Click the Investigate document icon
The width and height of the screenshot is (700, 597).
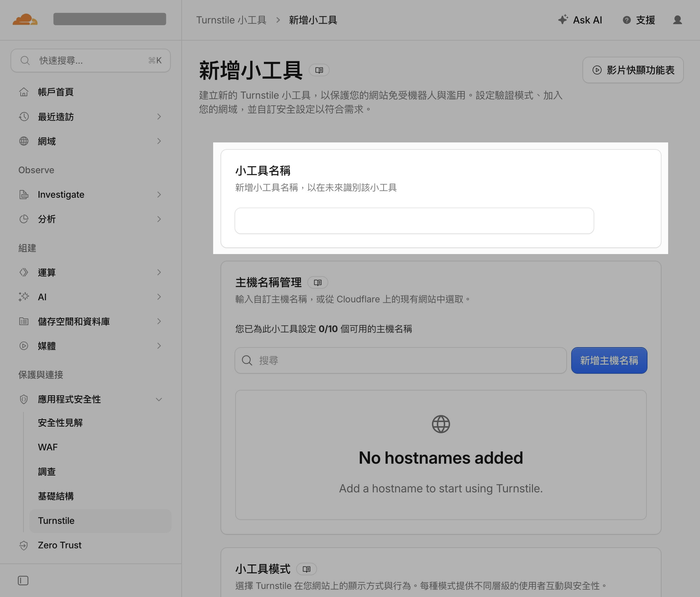24,195
